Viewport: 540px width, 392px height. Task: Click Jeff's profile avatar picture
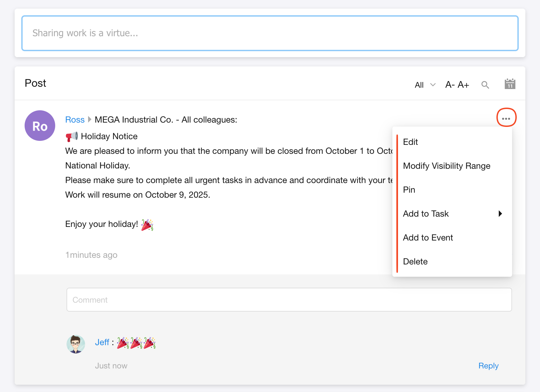click(x=76, y=344)
